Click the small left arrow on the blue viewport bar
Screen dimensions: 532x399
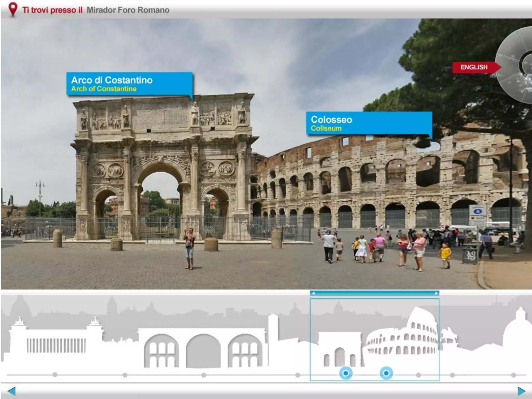pyautogui.click(x=313, y=293)
